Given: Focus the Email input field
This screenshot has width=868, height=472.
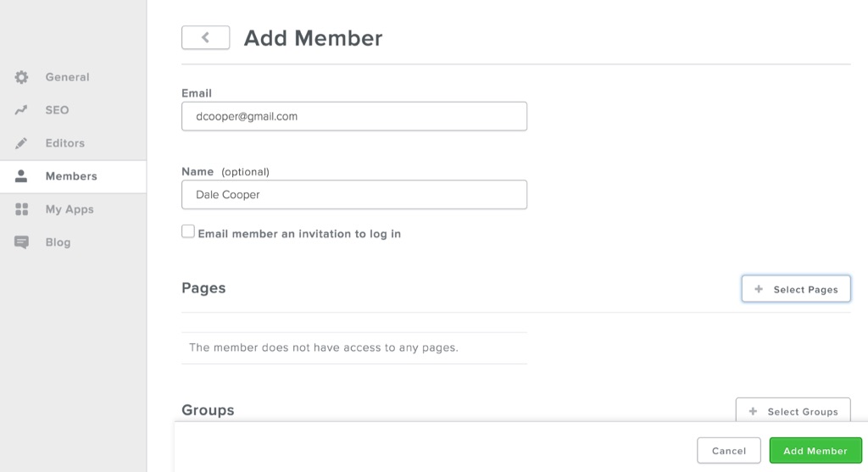Looking at the screenshot, I should coord(354,116).
